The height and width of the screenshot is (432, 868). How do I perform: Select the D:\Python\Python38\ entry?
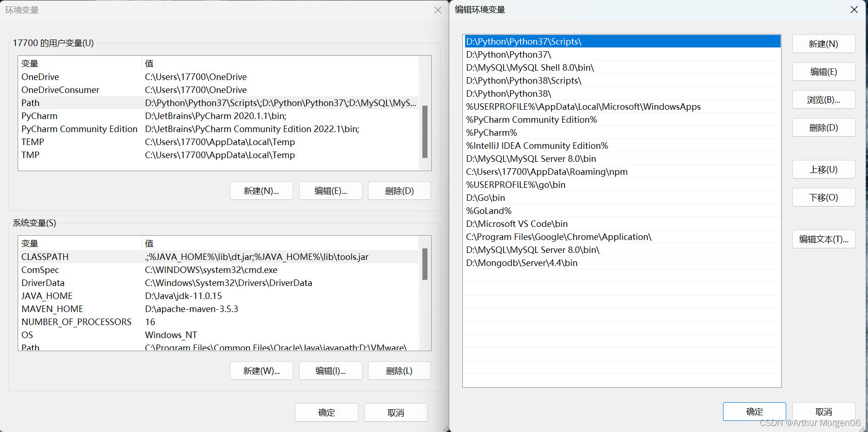622,93
